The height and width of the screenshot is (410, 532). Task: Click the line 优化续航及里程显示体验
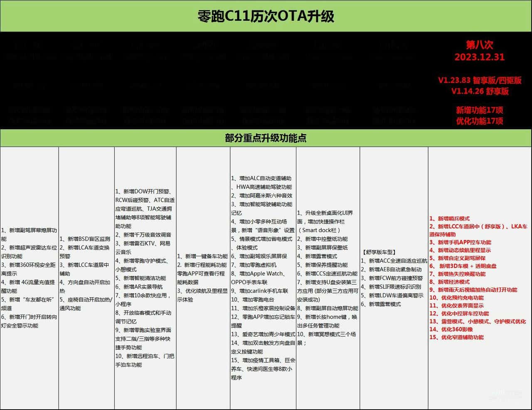click(x=202, y=295)
